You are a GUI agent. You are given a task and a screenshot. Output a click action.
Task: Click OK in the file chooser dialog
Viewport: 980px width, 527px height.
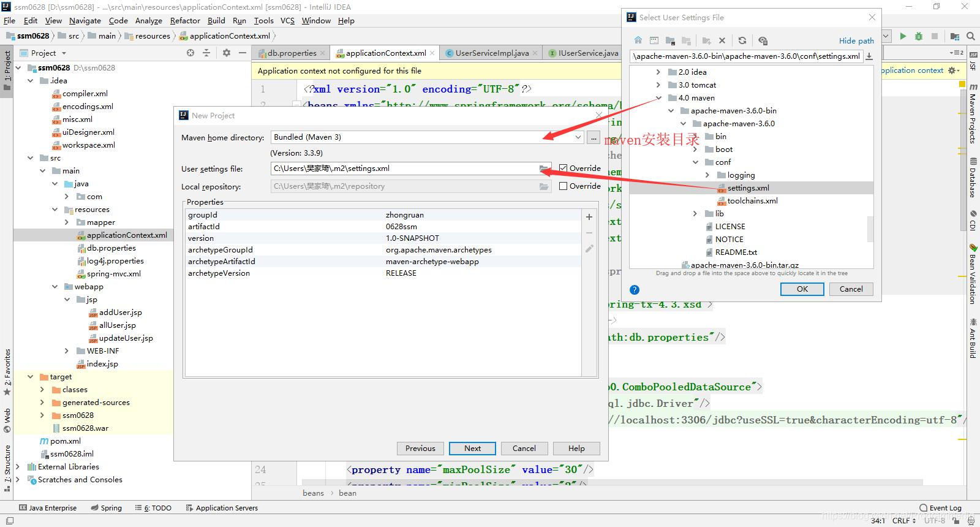802,289
